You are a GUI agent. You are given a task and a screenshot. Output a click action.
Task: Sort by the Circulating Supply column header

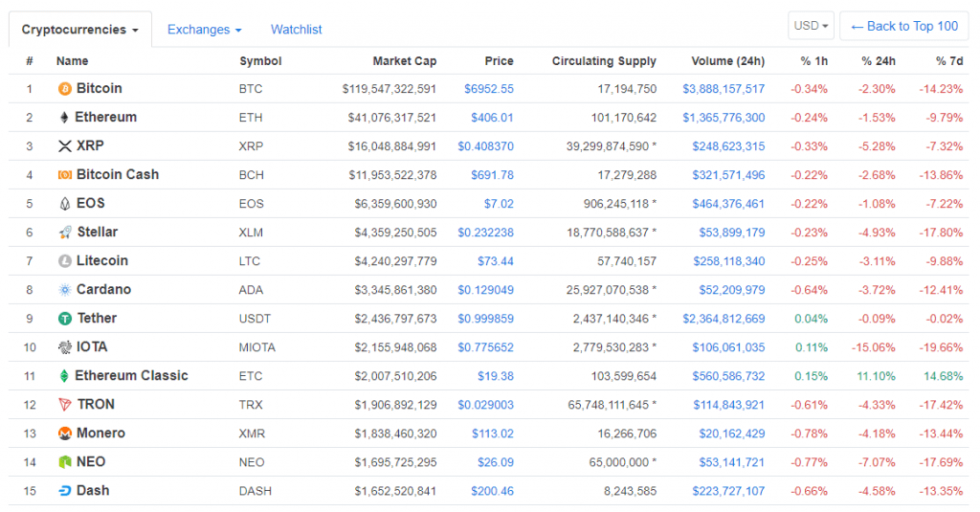[604, 61]
